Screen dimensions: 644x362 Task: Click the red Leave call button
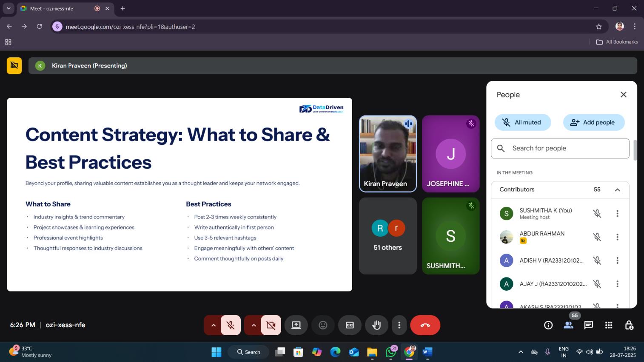[425, 325]
